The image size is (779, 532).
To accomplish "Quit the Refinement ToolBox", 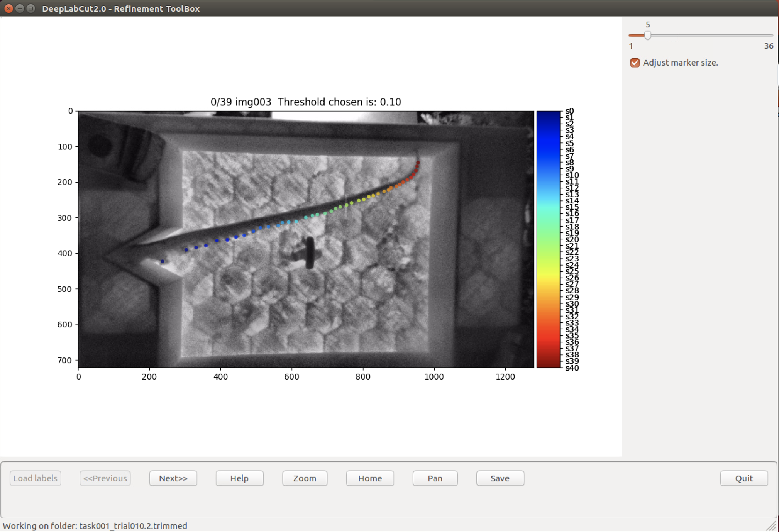I will pos(743,478).
